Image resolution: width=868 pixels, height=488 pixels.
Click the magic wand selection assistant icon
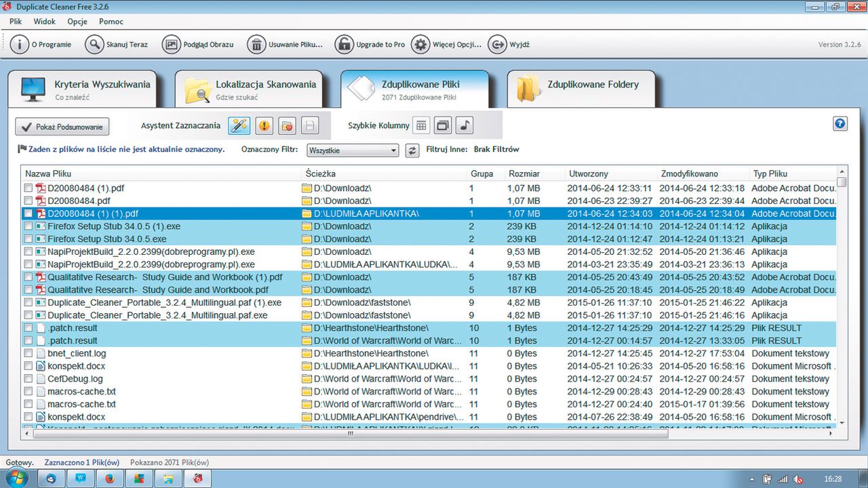pyautogui.click(x=239, y=125)
